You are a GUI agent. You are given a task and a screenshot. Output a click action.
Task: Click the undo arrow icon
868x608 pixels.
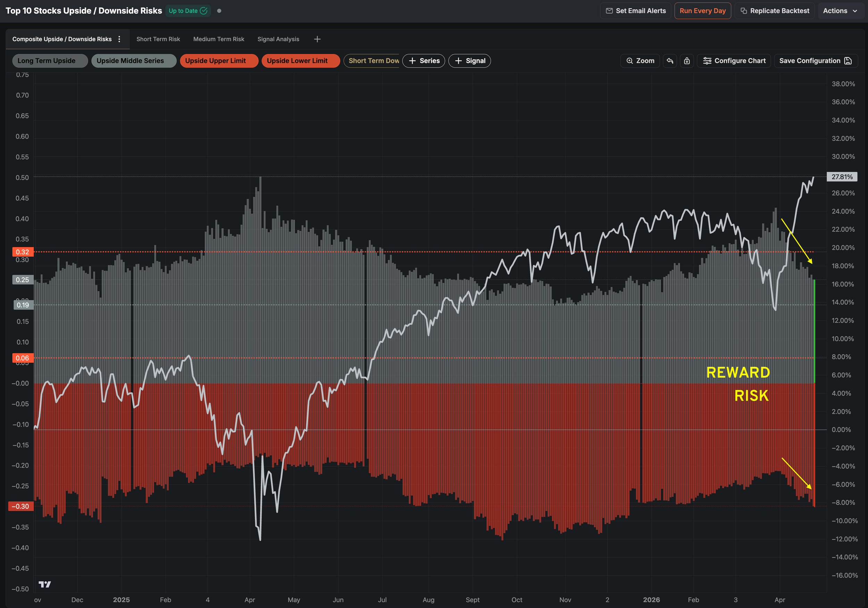click(669, 61)
